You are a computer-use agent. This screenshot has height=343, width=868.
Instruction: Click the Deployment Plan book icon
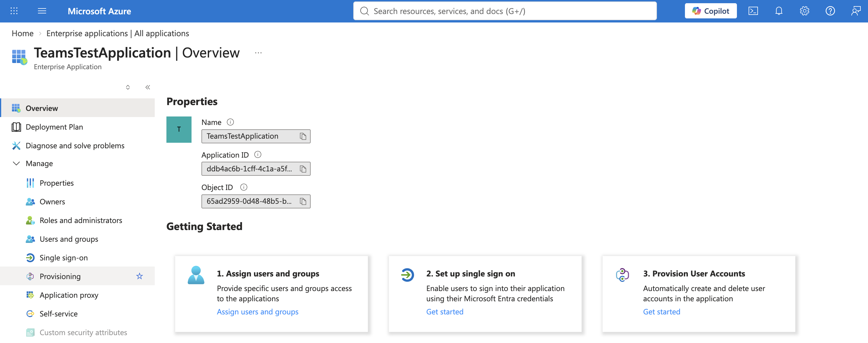click(16, 127)
